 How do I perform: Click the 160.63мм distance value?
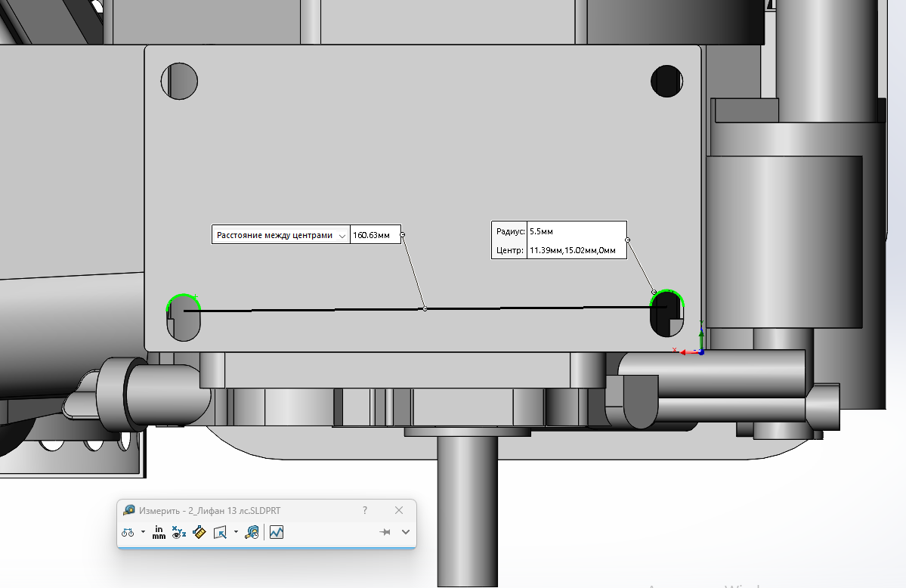[x=371, y=235]
